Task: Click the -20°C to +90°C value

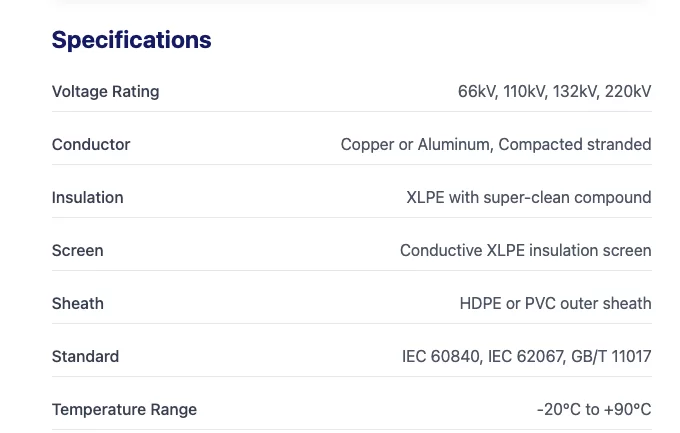Action: [x=593, y=410]
